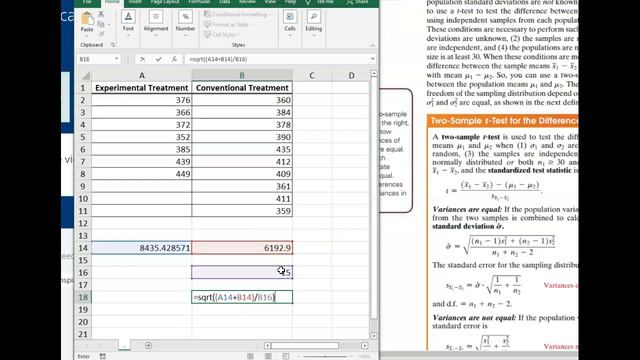
Task: Switch to the Review ribbon tab
Action: pyautogui.click(x=247, y=2)
